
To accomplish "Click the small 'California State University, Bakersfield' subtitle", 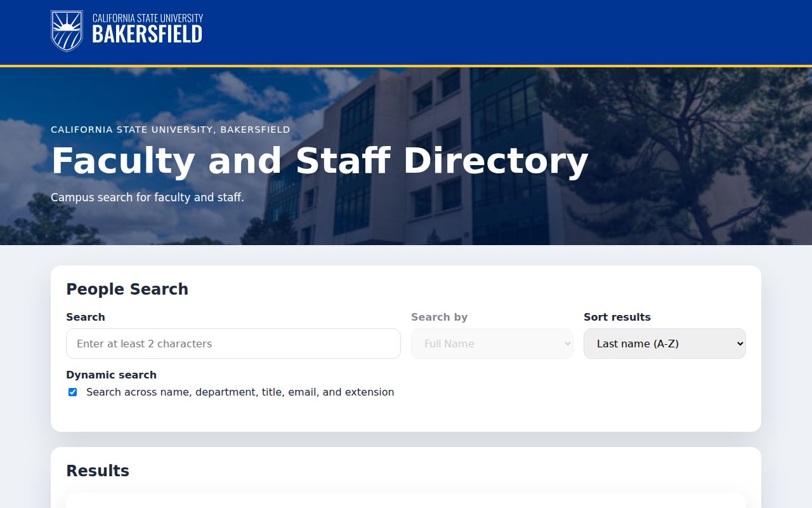I will pyautogui.click(x=171, y=130).
